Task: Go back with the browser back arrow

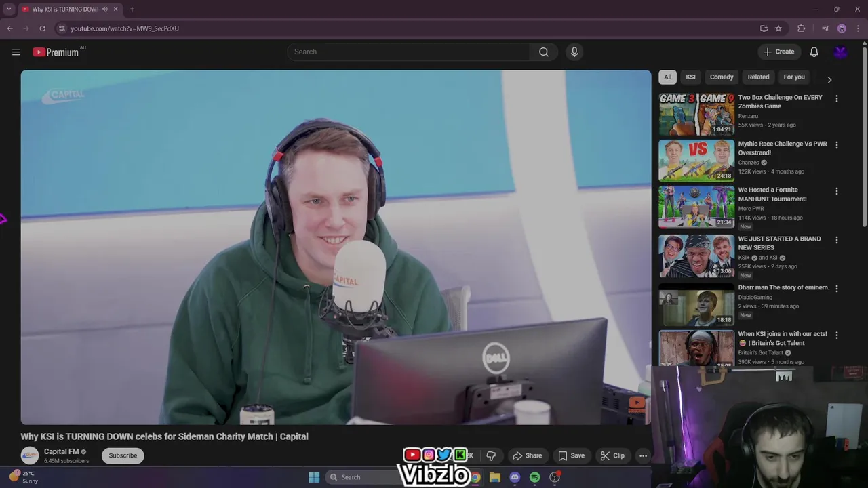Action: (9, 28)
